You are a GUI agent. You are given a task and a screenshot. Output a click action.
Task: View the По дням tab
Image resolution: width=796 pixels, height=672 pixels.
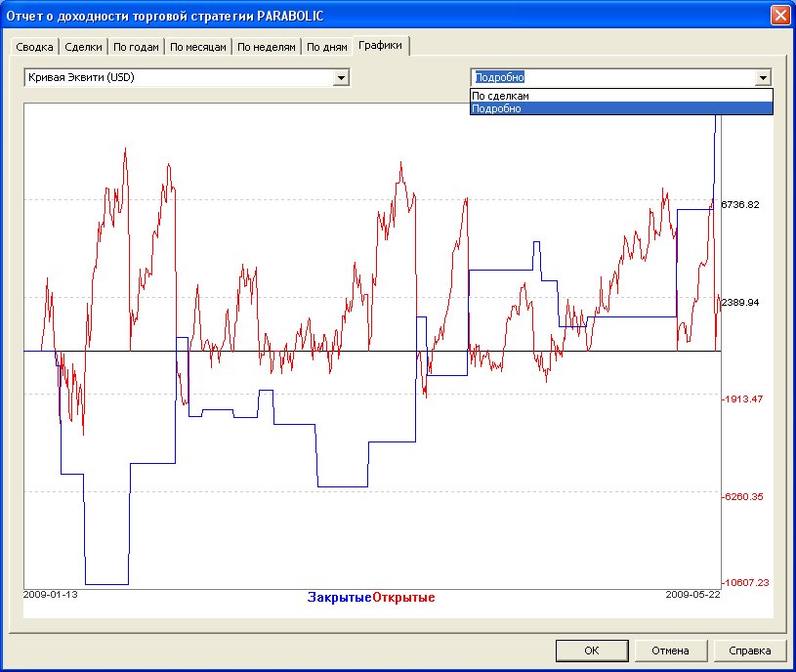click(326, 47)
